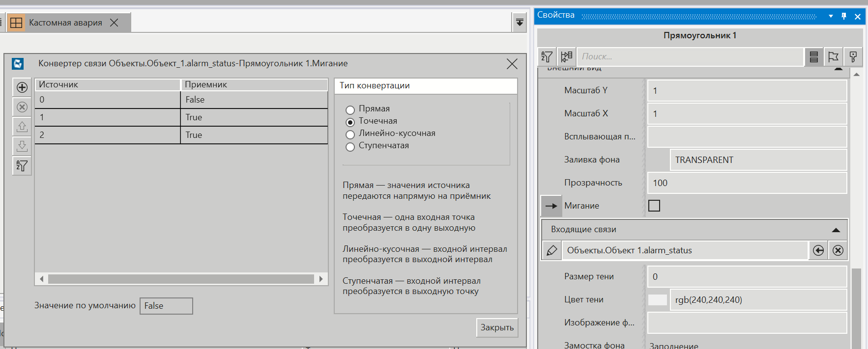Open the flag filter in the Properties toolbar
This screenshot has height=349, width=868.
click(x=834, y=57)
